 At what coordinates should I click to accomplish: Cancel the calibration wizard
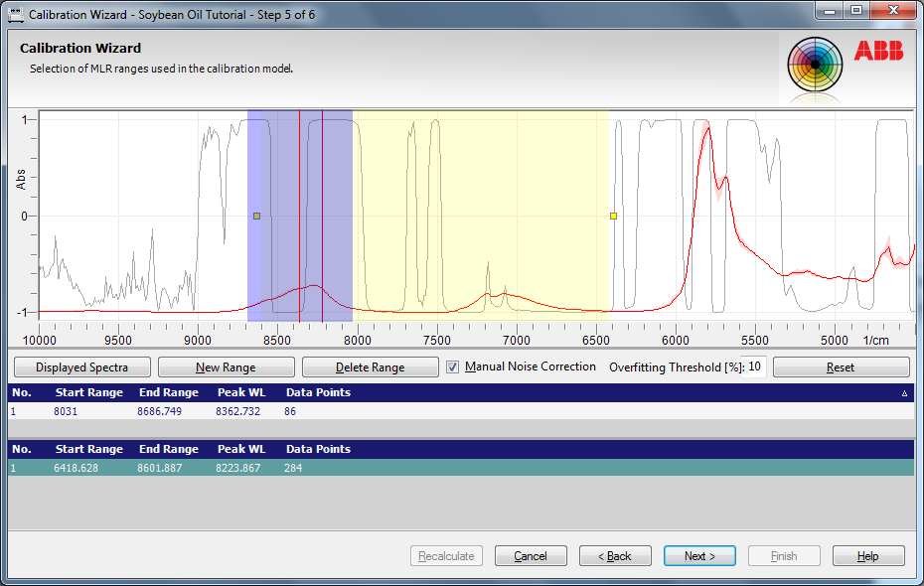(531, 556)
